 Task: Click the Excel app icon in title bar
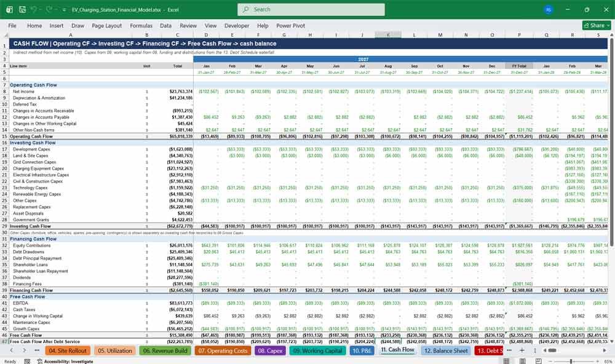click(x=9, y=9)
